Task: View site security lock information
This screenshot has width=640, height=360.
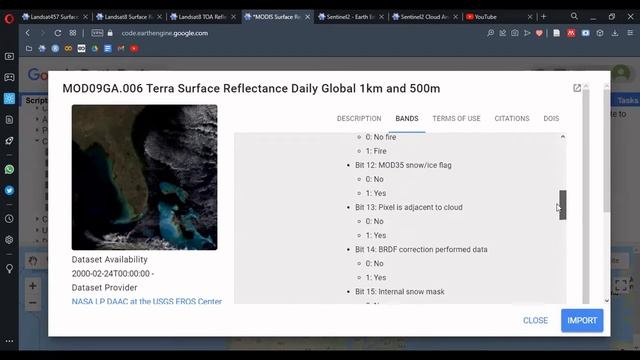Action: pos(110,33)
